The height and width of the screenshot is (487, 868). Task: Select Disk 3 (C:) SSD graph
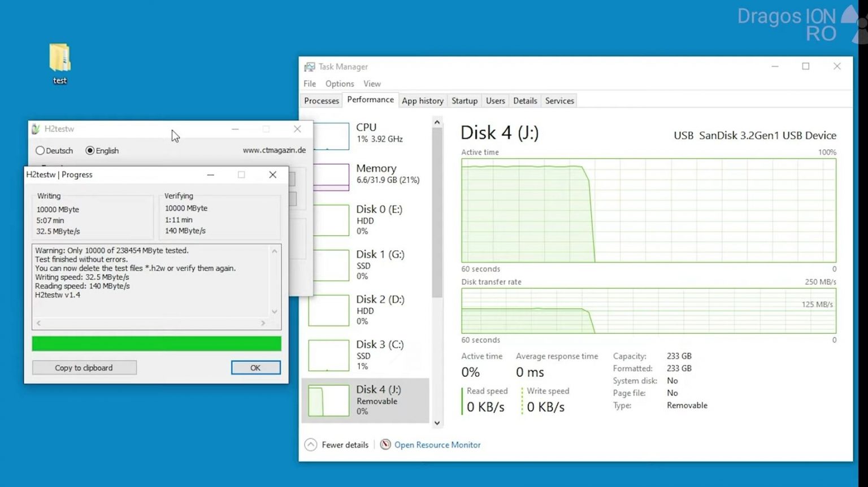tap(329, 355)
